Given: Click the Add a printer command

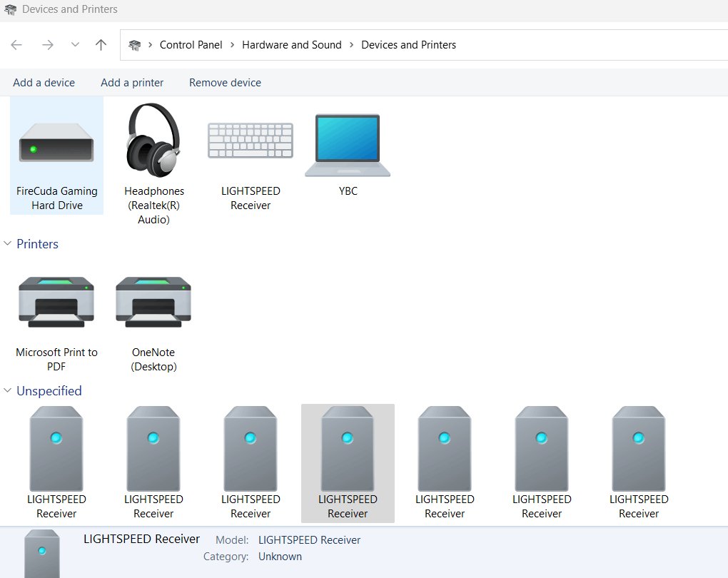Looking at the screenshot, I should 131,82.
